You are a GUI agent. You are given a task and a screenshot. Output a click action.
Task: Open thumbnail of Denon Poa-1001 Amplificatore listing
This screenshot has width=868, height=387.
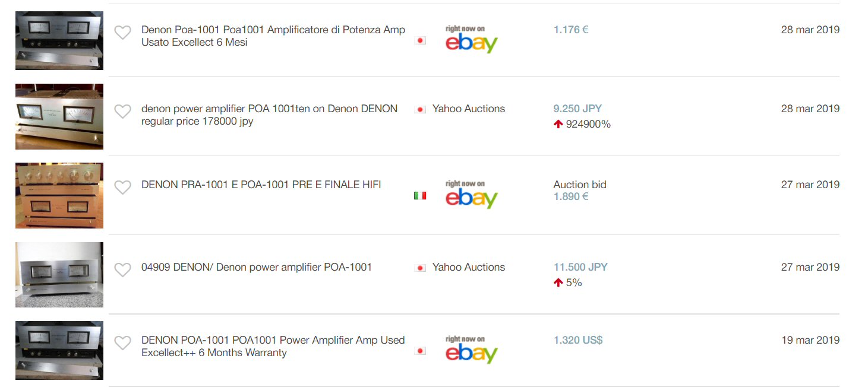tap(59, 40)
